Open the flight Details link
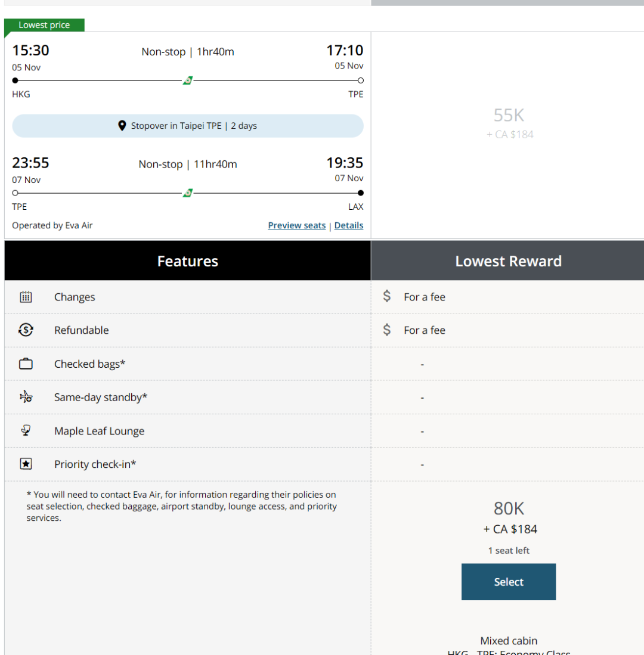Viewport: 644px width, 655px height. pyautogui.click(x=349, y=225)
